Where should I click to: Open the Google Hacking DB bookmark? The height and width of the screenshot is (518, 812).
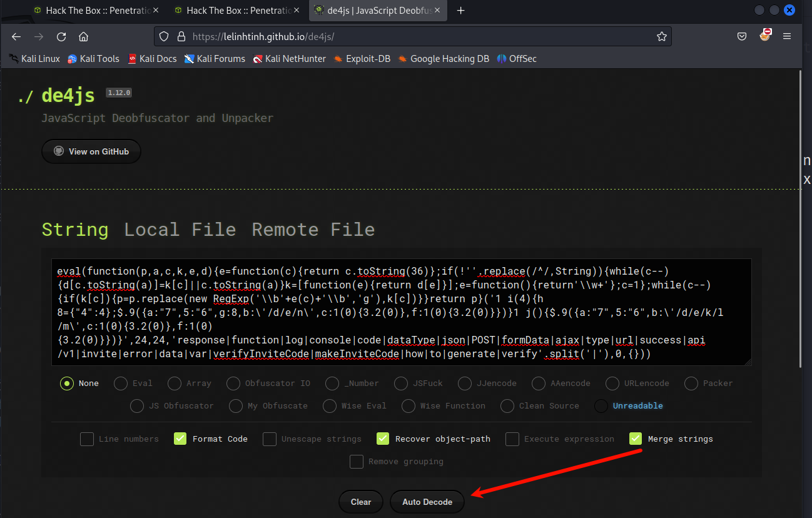pos(444,59)
